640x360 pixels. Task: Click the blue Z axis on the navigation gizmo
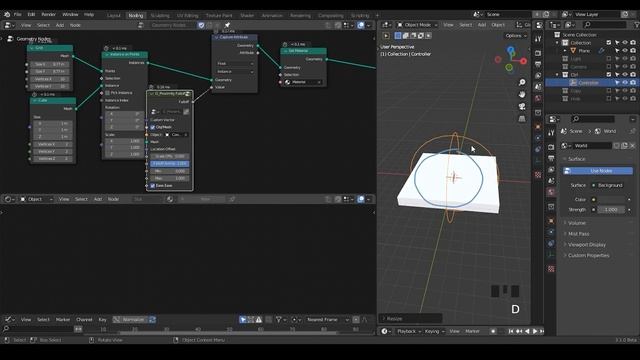coord(511,50)
